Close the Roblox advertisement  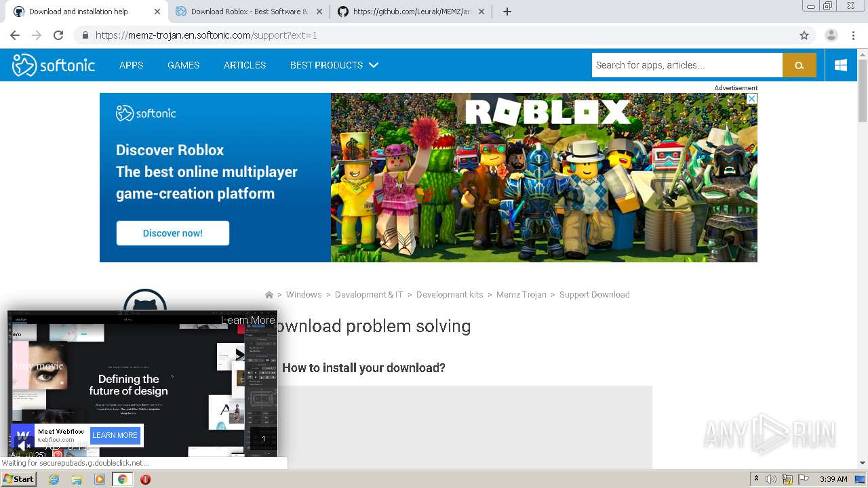pos(751,98)
